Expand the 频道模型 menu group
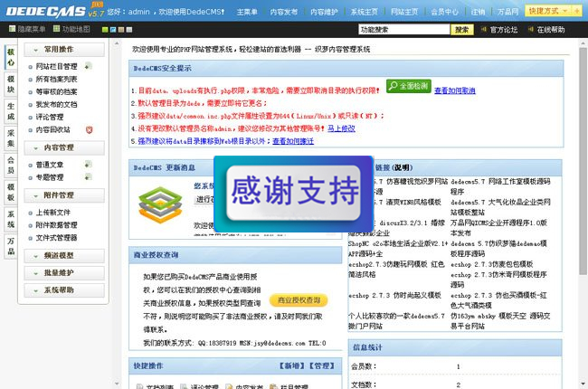Image resolution: width=588 pixels, height=389 pixels. pos(64,256)
